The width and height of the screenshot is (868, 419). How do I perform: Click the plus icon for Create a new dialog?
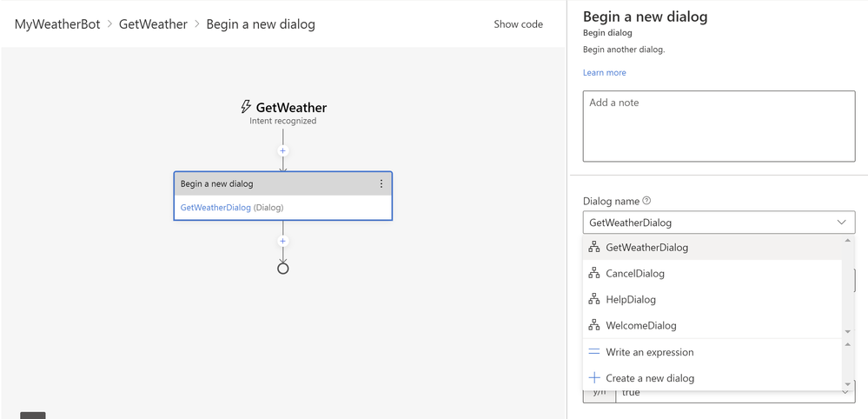tap(594, 378)
